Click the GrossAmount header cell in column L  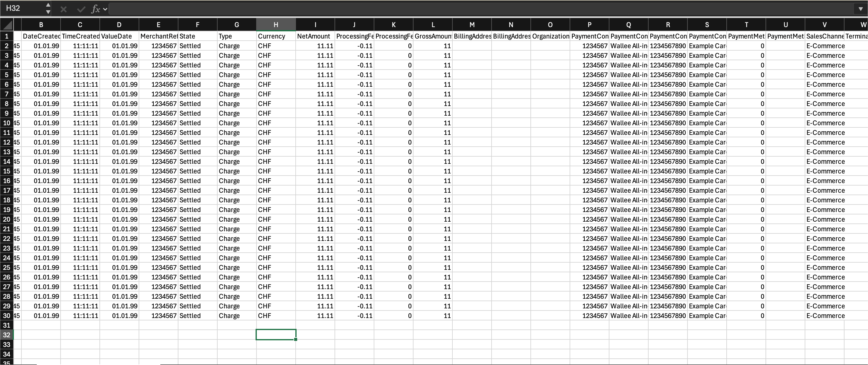(x=433, y=36)
